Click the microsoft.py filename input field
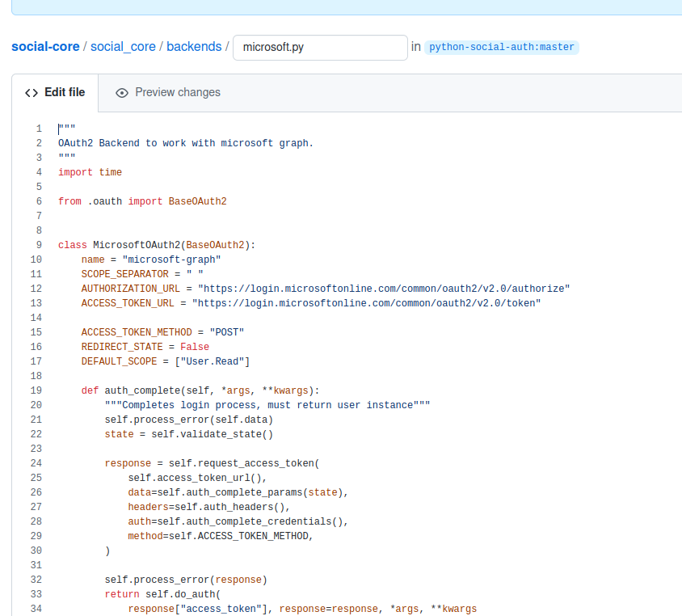This screenshot has width=682, height=616. click(x=319, y=48)
